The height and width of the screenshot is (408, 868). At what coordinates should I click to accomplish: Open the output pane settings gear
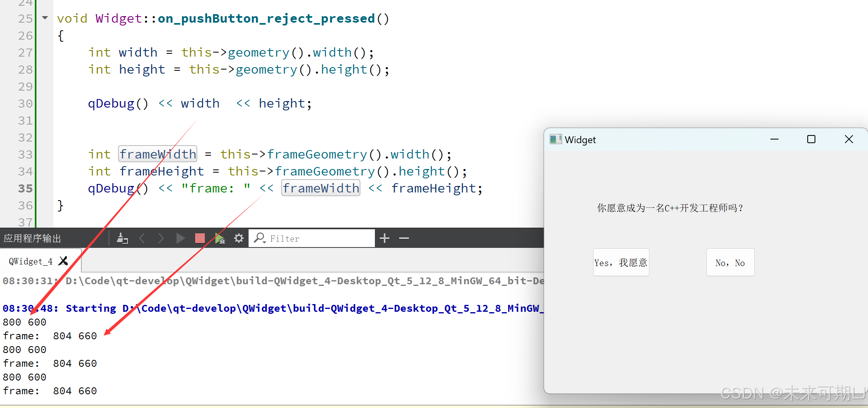[239, 238]
